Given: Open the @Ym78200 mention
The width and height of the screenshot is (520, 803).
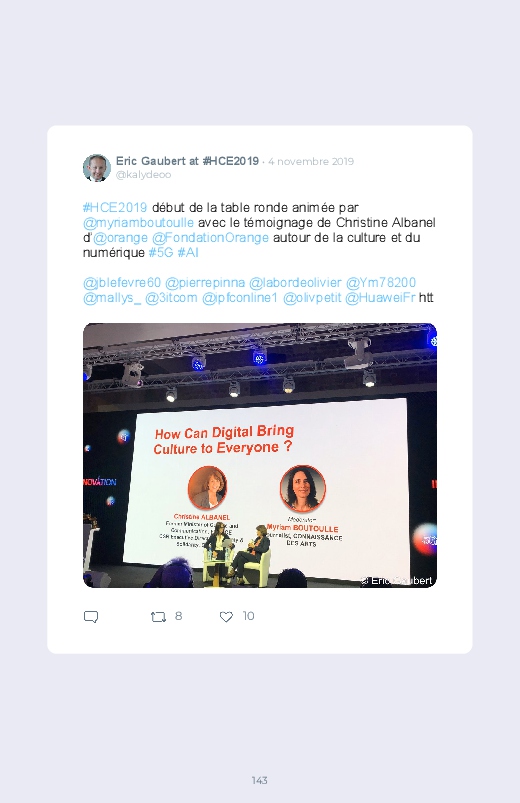Looking at the screenshot, I should [381, 283].
